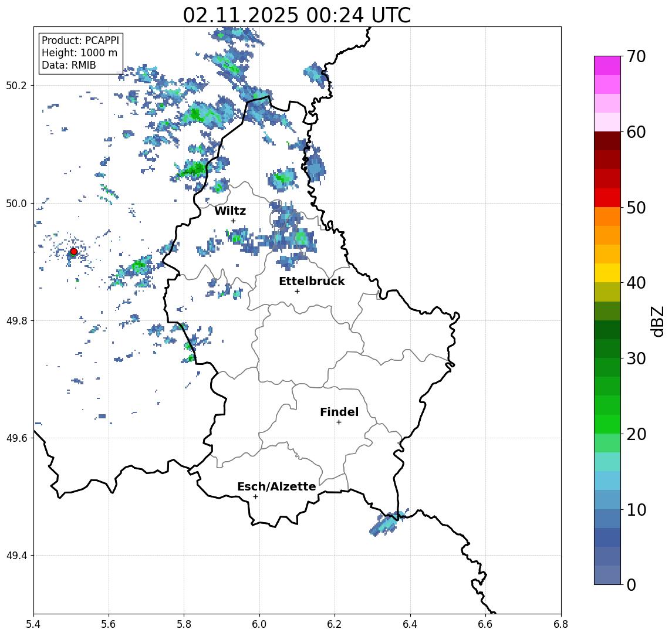Viewport: 672px width, 636px height.
Task: Click the plus marker below Wiltz
Action: (x=233, y=221)
